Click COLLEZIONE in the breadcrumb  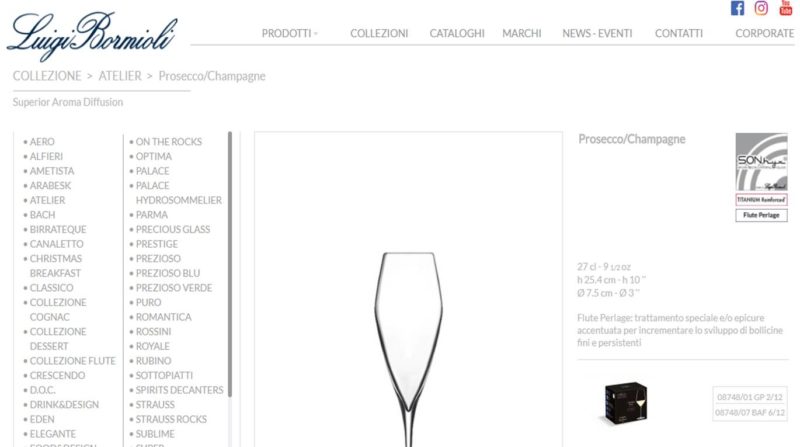47,76
